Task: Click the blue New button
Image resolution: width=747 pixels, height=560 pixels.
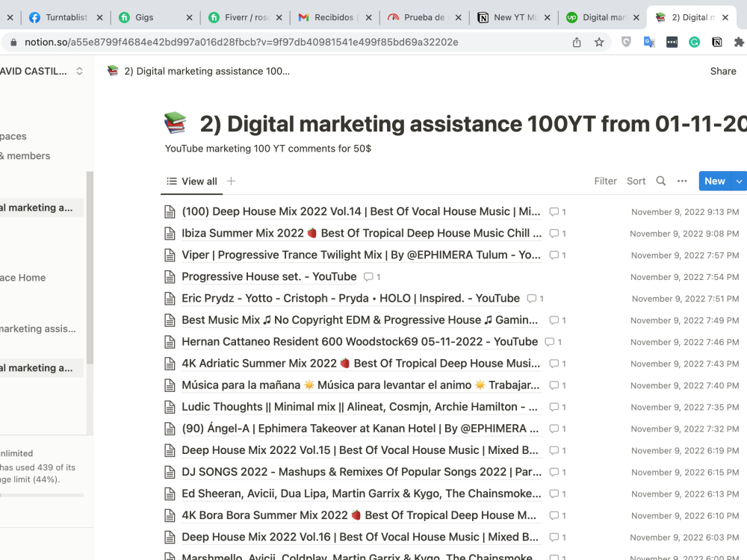Action: tap(715, 181)
